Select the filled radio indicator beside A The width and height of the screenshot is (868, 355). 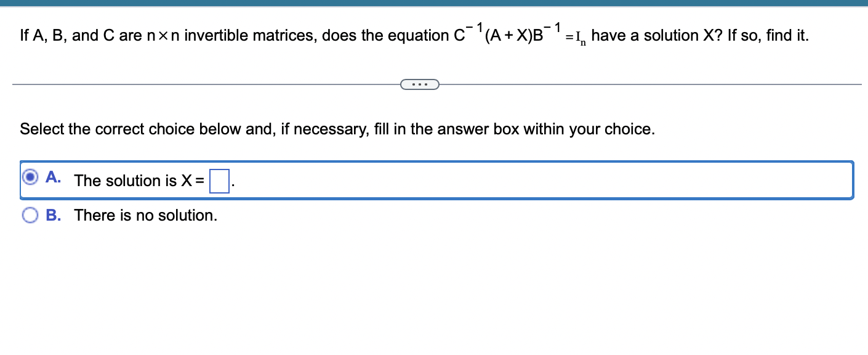click(x=30, y=177)
